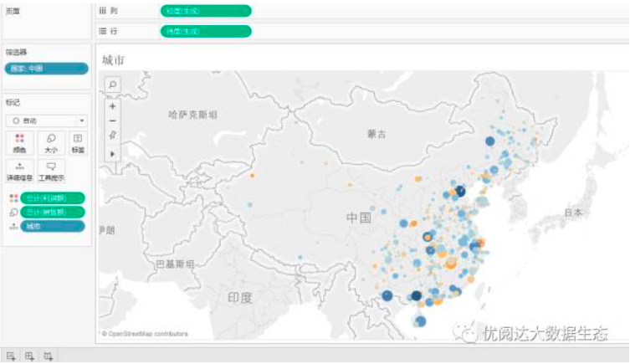The width and height of the screenshot is (630, 364).
Task: Select the 城市 detail pill in Marks
Action: coord(53,226)
